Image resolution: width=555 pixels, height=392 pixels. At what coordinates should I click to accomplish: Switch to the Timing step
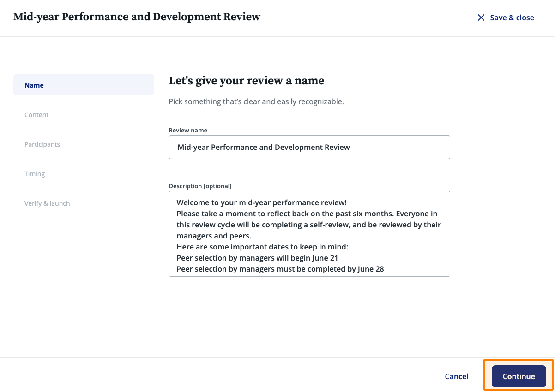point(35,174)
